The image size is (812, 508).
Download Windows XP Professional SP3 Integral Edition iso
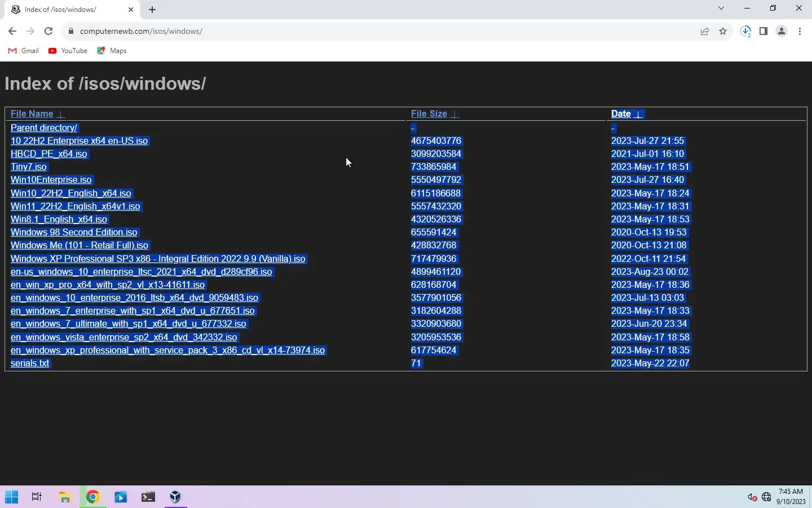tap(158, 259)
